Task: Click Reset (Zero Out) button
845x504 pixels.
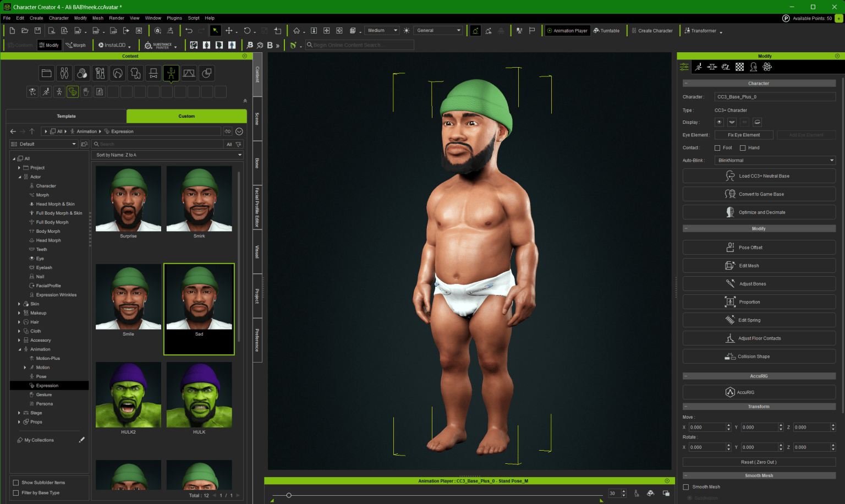Action: click(759, 462)
